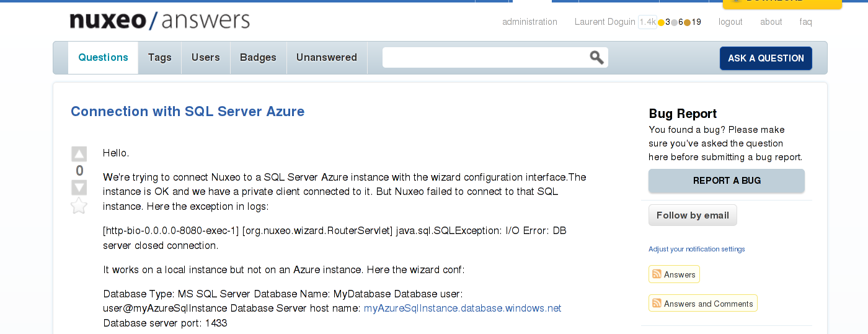The width and height of the screenshot is (868, 334).
Task: Open the Questions tab
Action: (103, 58)
